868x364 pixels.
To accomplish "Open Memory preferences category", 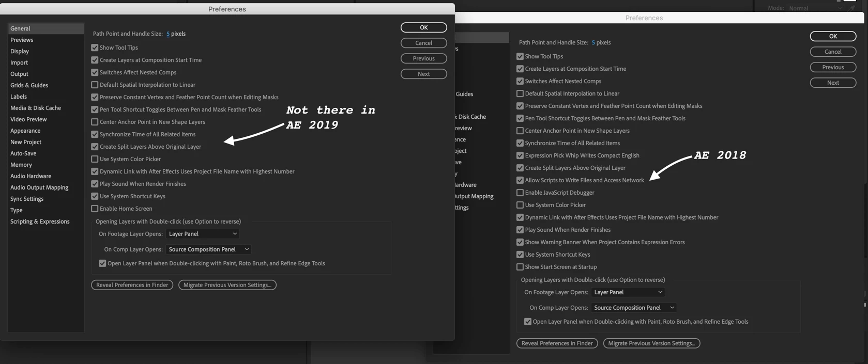I will tap(21, 165).
